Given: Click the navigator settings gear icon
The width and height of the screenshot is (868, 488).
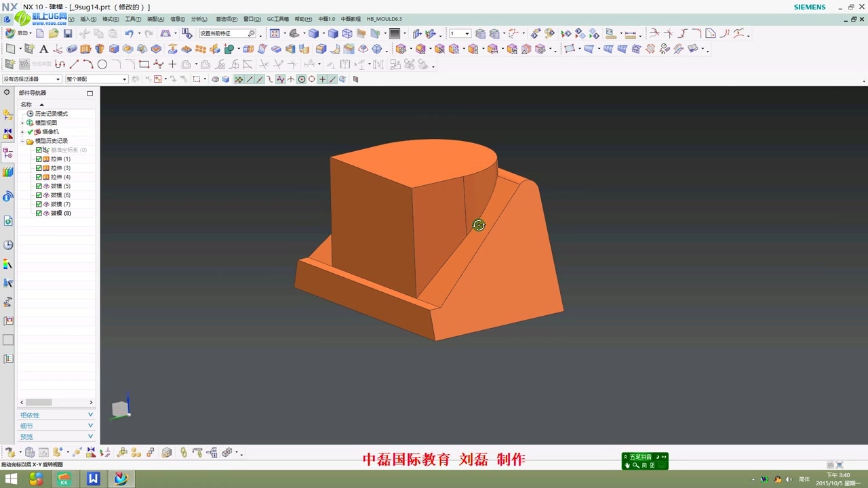Looking at the screenshot, I should click(7, 93).
